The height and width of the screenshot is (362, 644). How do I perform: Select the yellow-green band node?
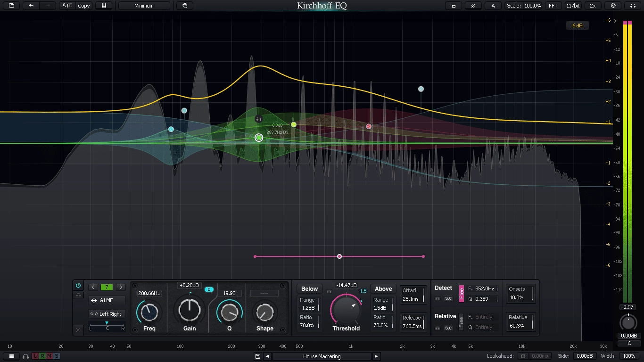pos(294,124)
